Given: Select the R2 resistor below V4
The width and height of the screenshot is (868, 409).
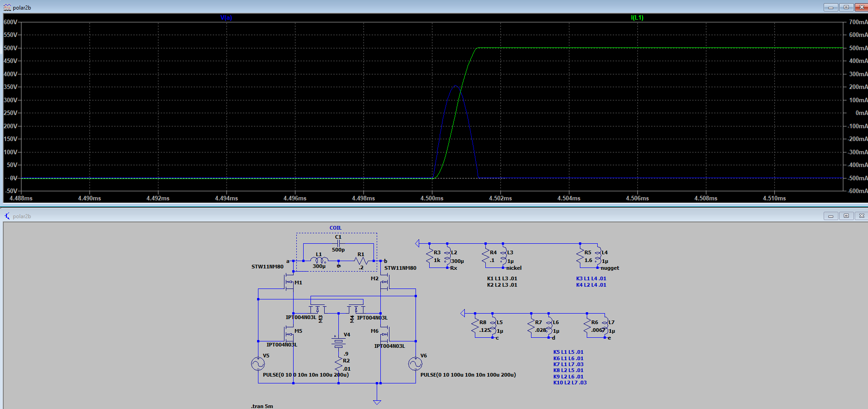Looking at the screenshot, I should pos(338,364).
